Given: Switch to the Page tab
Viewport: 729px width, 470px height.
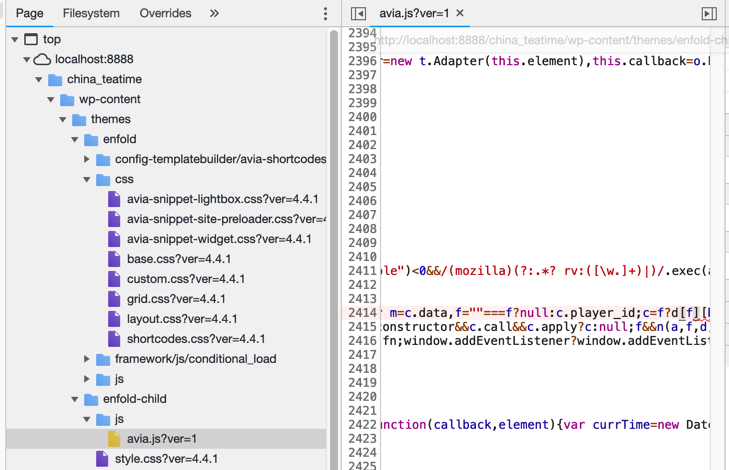Looking at the screenshot, I should 29,13.
